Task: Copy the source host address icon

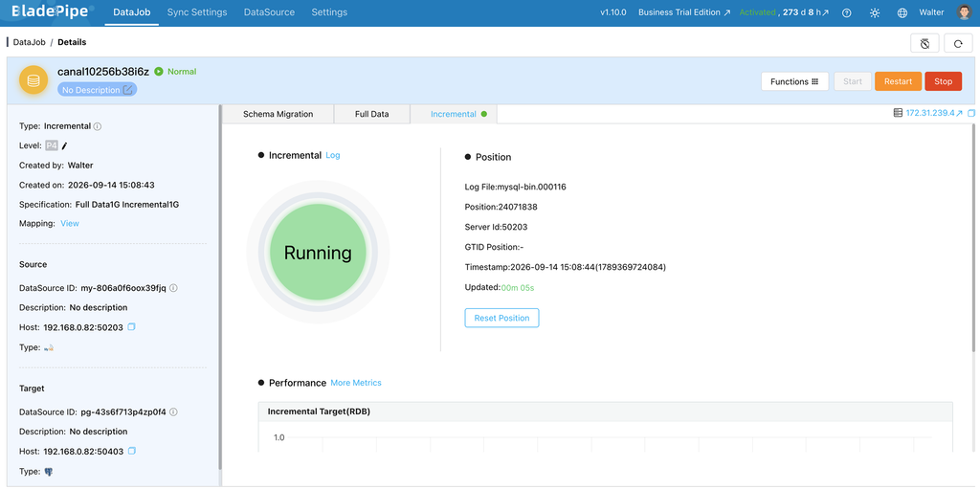Action: [x=132, y=327]
